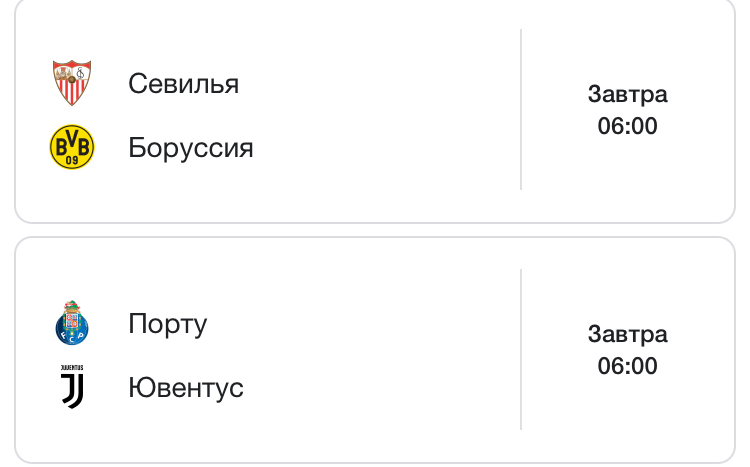The image size is (750, 467).
Task: Select the Боруссия team name
Action: coord(190,148)
